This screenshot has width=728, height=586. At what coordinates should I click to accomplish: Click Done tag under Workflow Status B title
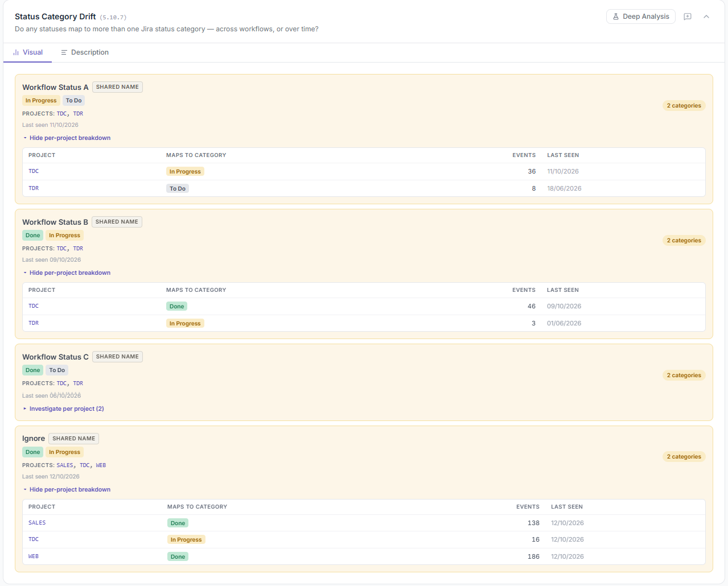pos(33,236)
